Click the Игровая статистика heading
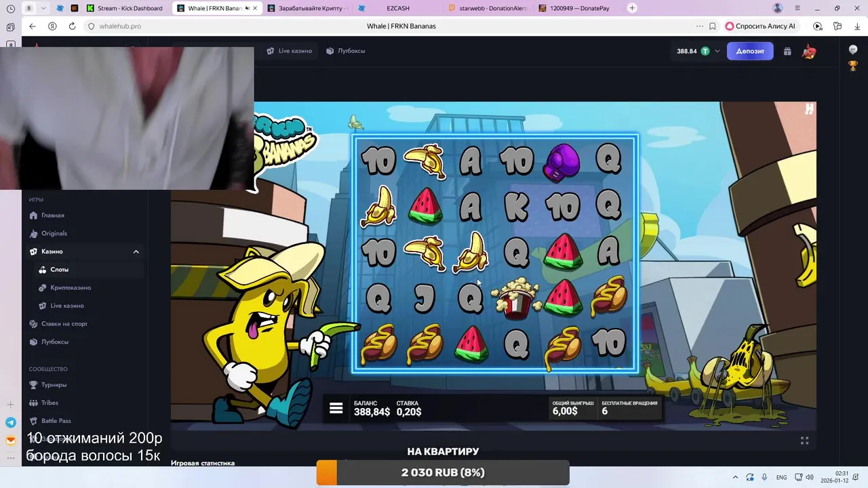868x488 pixels. point(203,463)
